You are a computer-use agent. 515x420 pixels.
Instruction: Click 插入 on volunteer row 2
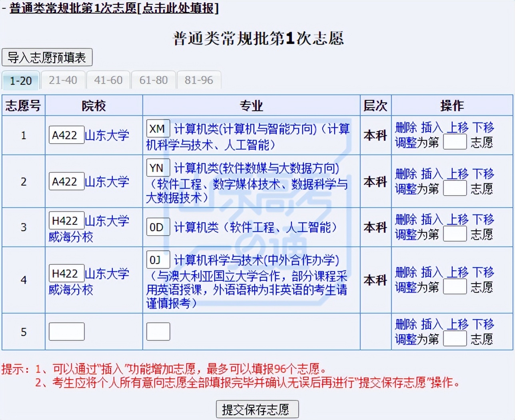pos(431,174)
